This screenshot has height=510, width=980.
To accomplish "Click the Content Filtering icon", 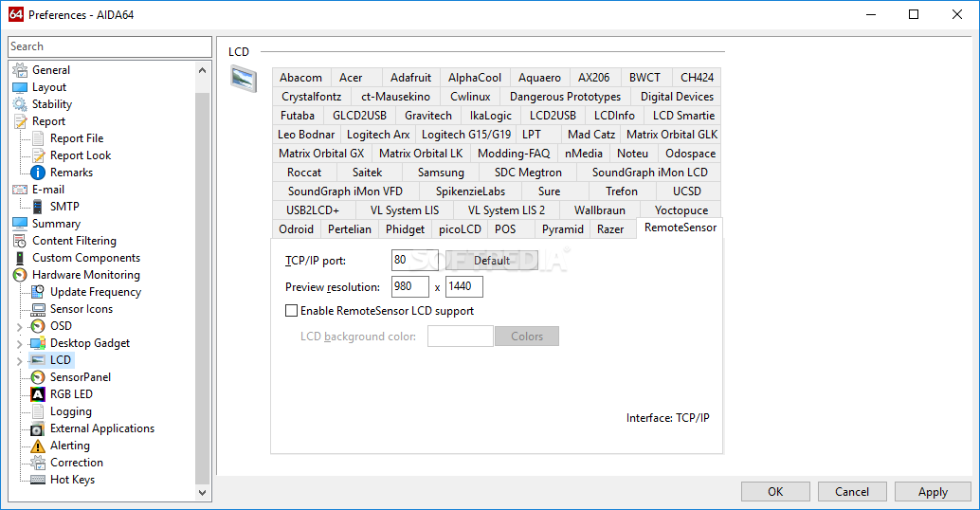I will 20,241.
